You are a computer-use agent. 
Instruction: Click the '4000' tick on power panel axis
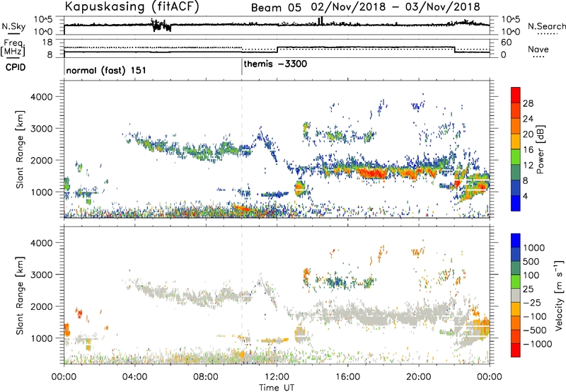(41, 97)
